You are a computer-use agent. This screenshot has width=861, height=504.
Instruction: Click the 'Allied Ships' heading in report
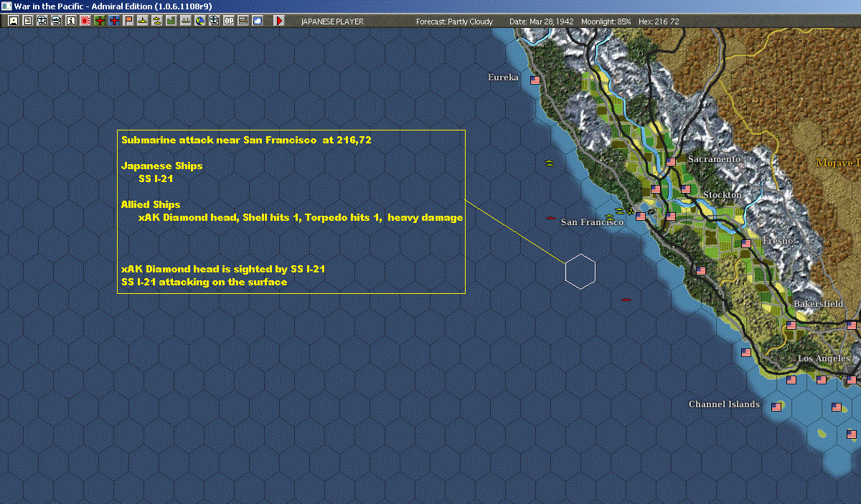tap(151, 204)
